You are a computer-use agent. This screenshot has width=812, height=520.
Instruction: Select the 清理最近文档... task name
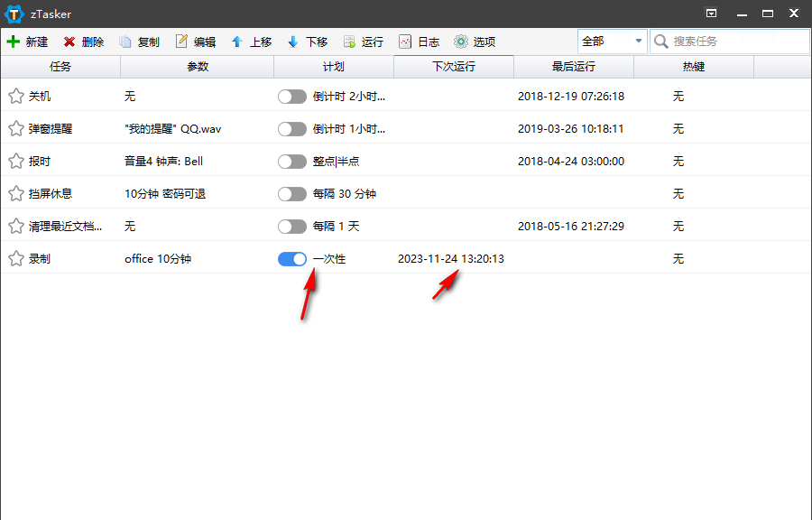[65, 227]
